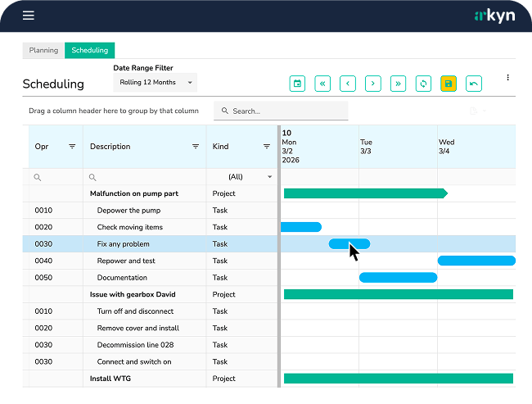This screenshot has height=404, width=532.
Task: Open the Description column filter icon
Action: tap(196, 147)
